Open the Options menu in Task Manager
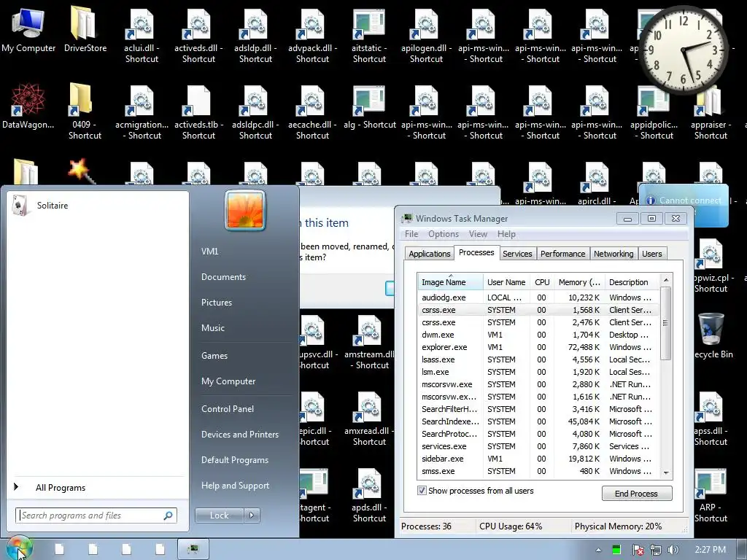This screenshot has height=560, width=747. point(443,234)
